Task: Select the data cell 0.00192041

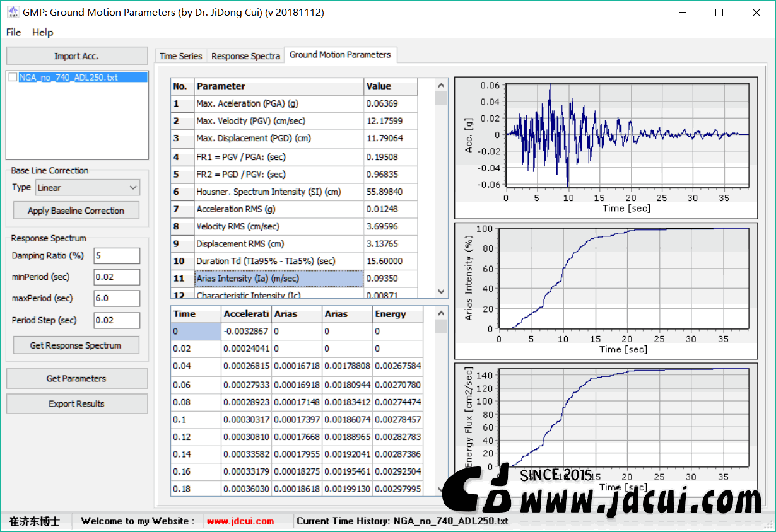Action: click(x=348, y=454)
